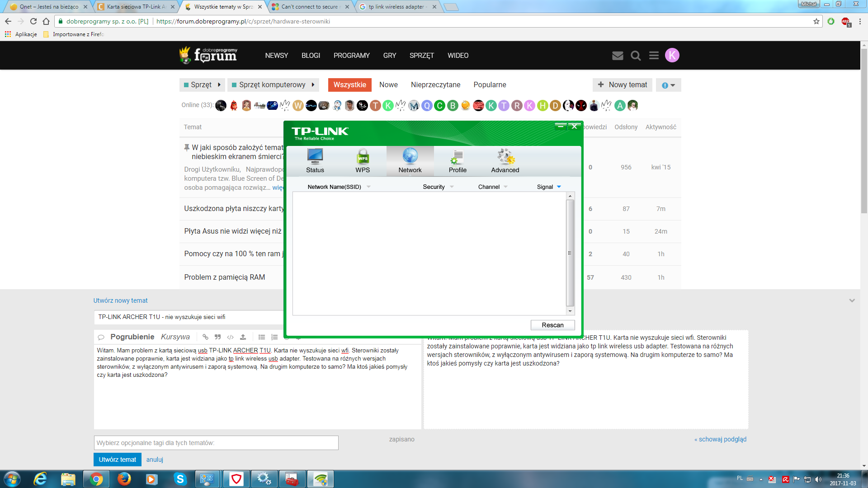
Task: Go to GRY in forum header
Action: 389,56
